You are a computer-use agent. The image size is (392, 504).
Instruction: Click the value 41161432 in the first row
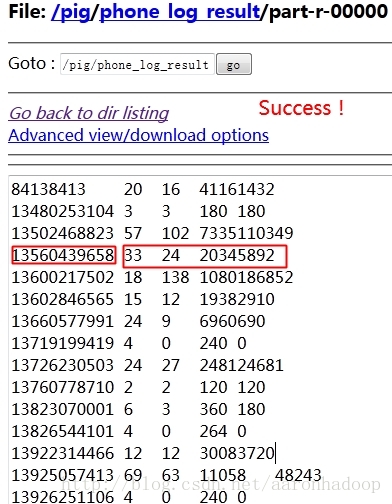(237, 189)
